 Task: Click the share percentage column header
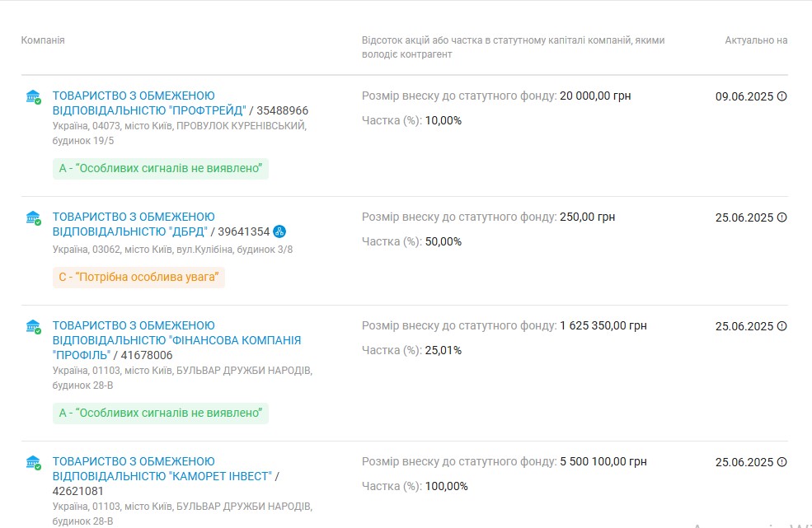(513, 47)
